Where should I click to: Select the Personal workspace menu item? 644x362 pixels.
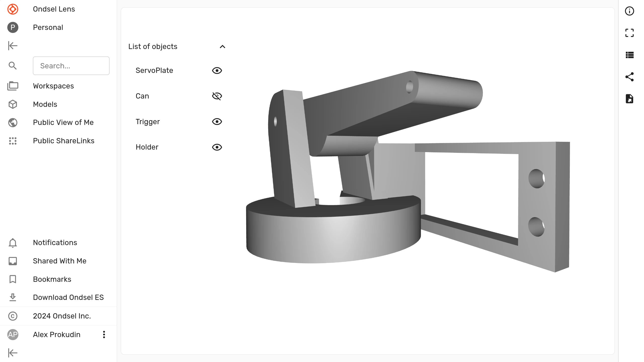(48, 27)
